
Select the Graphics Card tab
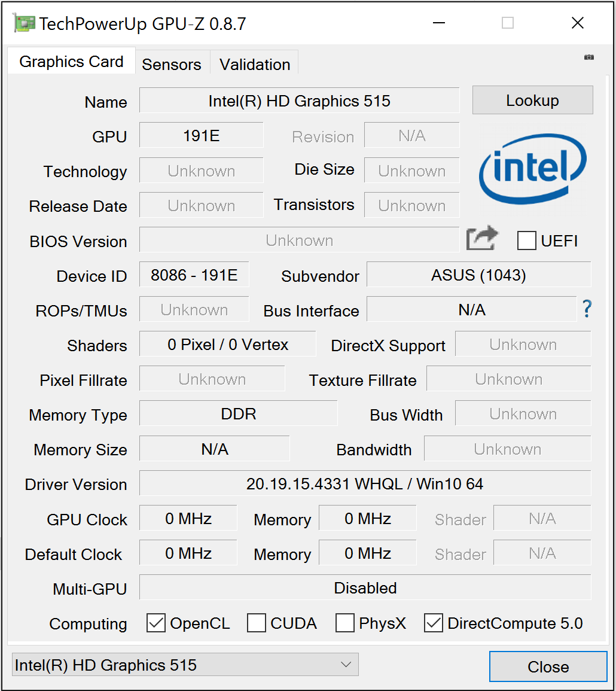point(71,61)
